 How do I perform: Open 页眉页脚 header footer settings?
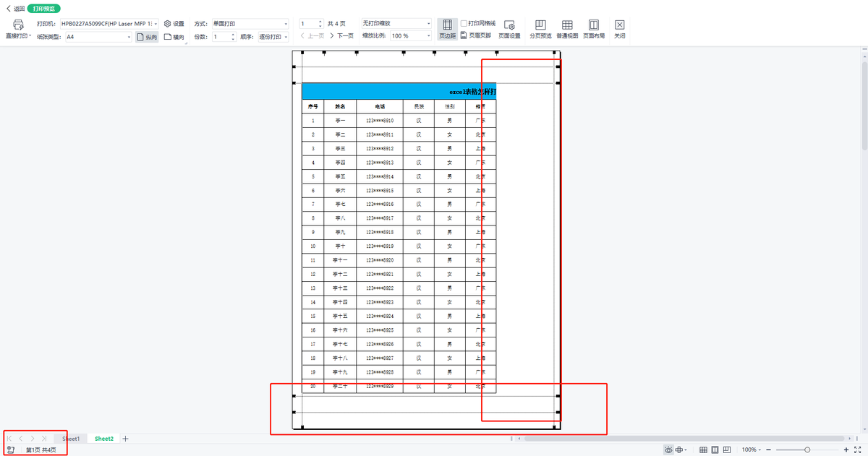[x=475, y=35]
